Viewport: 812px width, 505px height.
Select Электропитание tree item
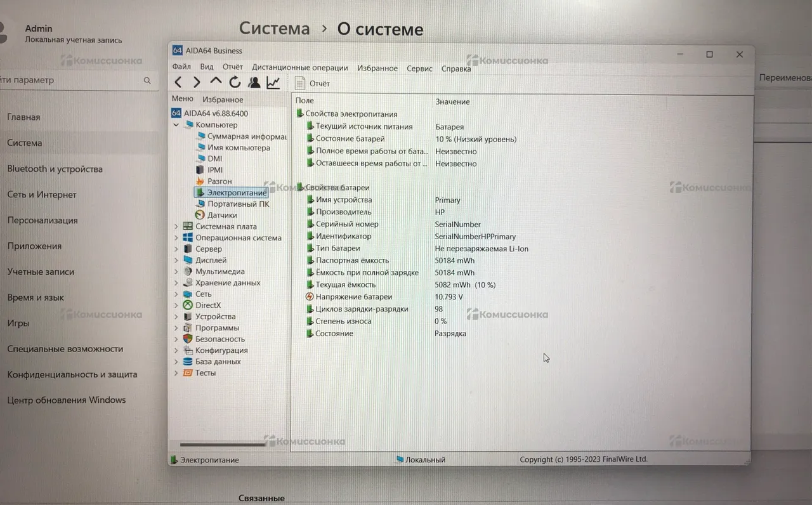click(x=232, y=192)
